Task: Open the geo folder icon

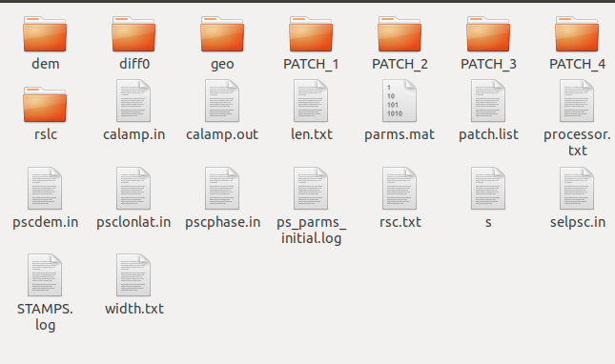Action: click(x=222, y=34)
